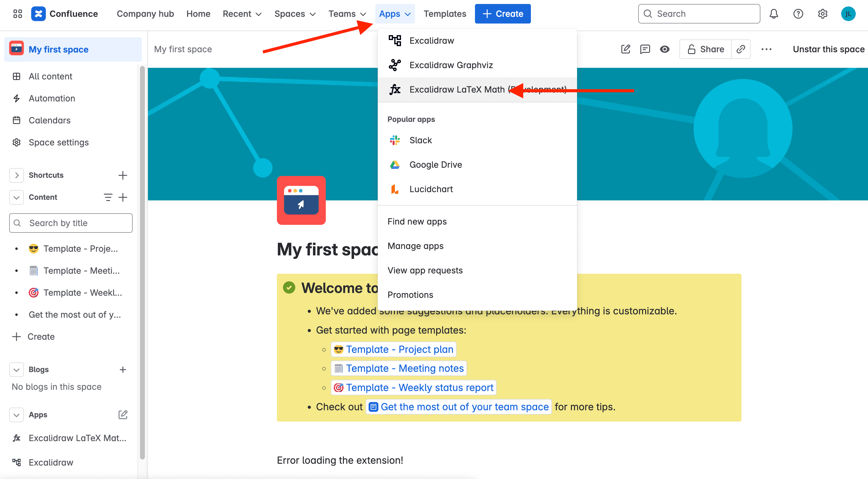Viewport: 868px width, 479px height.
Task: Open the Template - Project plan link
Action: coord(393,349)
